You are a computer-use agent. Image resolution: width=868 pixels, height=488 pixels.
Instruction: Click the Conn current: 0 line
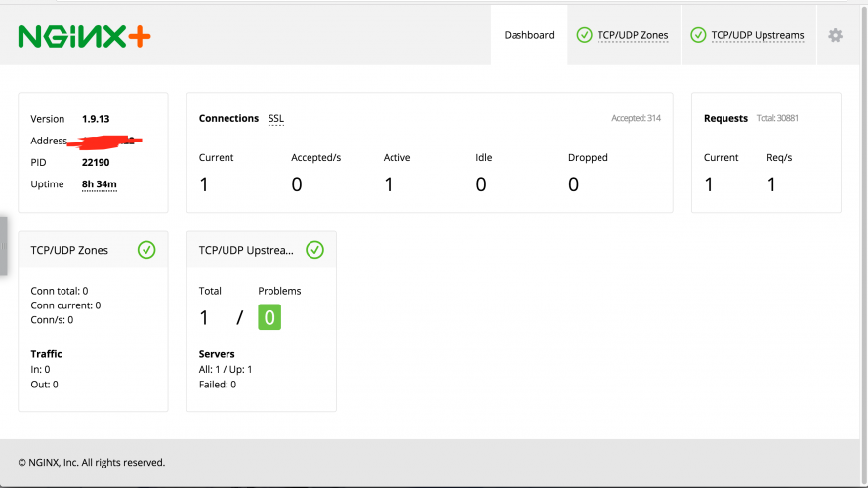tap(65, 305)
